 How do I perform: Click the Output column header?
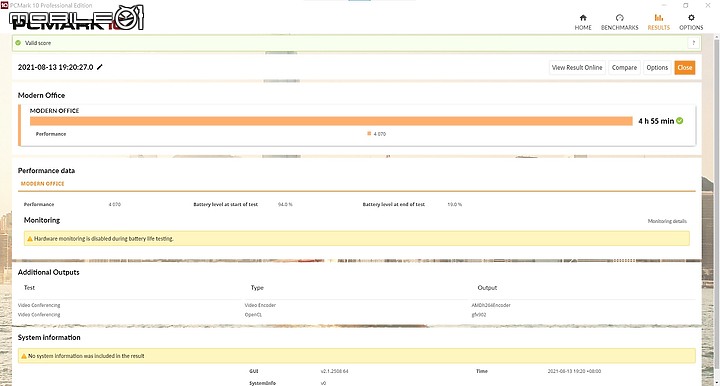pyautogui.click(x=487, y=288)
